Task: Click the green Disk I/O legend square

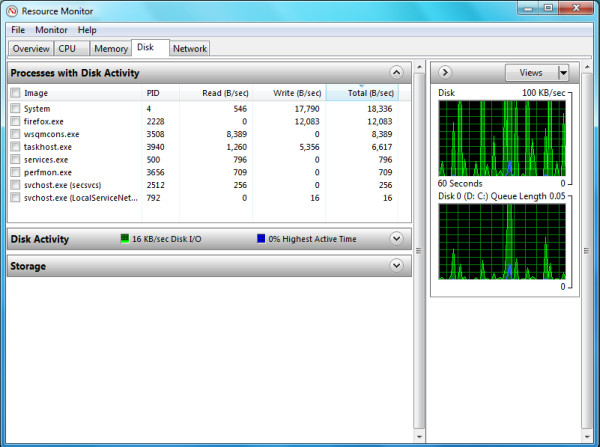Action: 125,238
